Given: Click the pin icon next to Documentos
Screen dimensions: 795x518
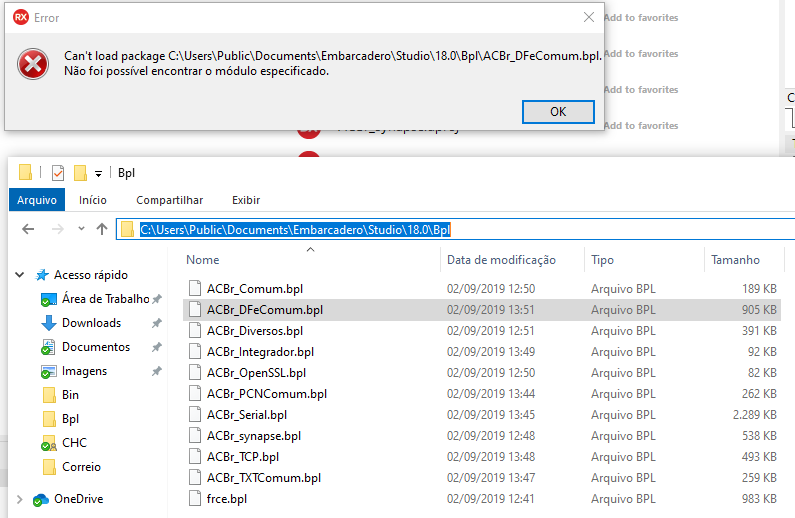Looking at the screenshot, I should tap(157, 347).
